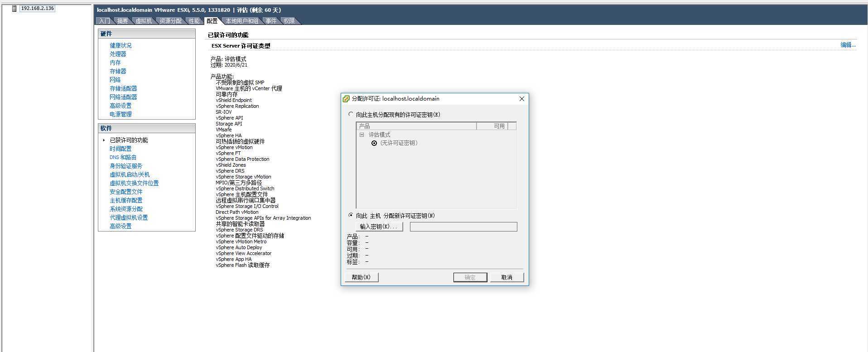Open 高级设置 in the 软件 panel

pyautogui.click(x=121, y=226)
